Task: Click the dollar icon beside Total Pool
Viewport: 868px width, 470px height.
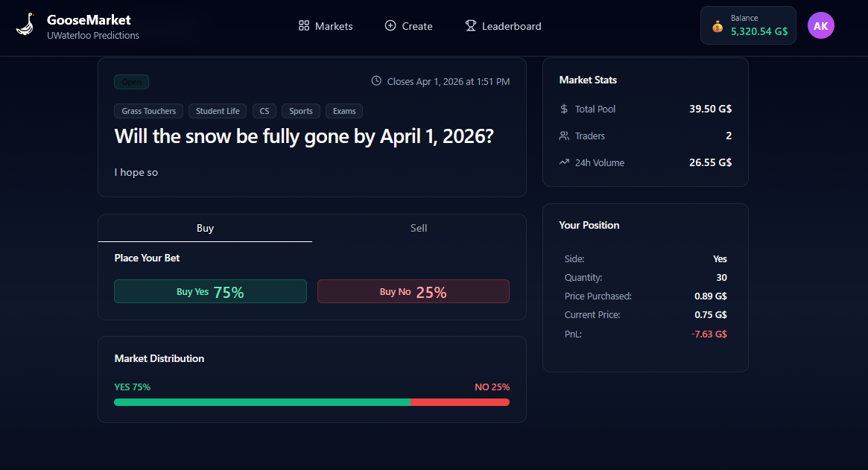Action: pos(564,109)
